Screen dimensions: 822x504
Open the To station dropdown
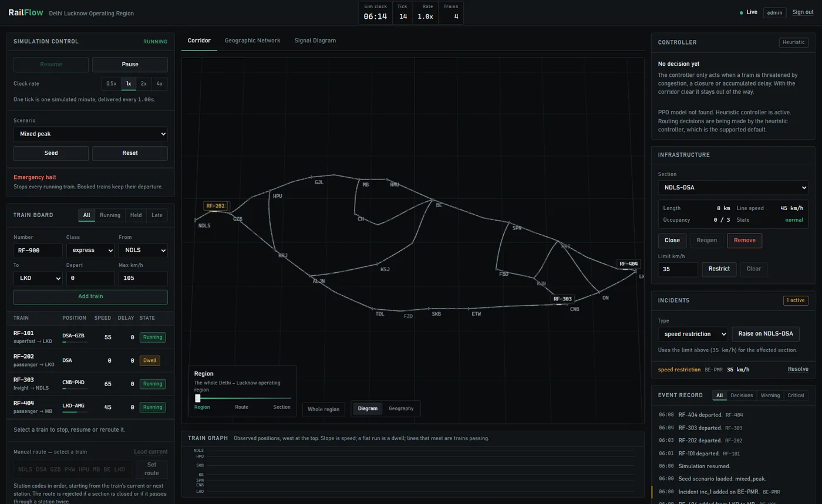coord(38,278)
